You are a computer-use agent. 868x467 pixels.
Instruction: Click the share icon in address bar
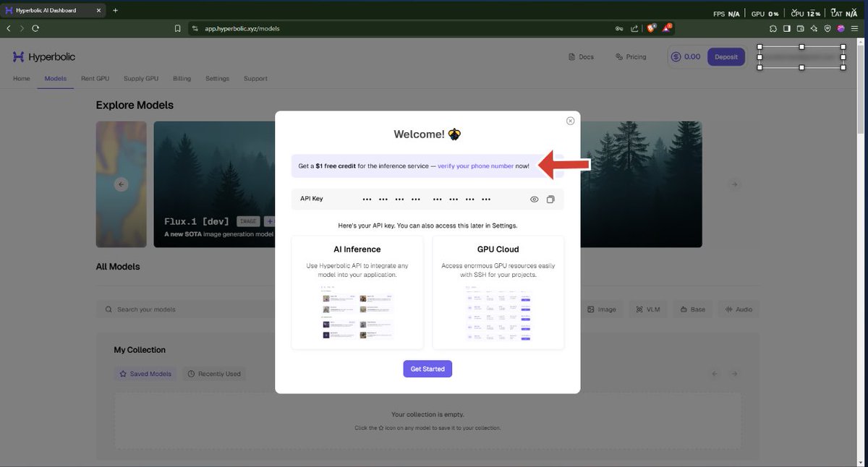pyautogui.click(x=634, y=29)
